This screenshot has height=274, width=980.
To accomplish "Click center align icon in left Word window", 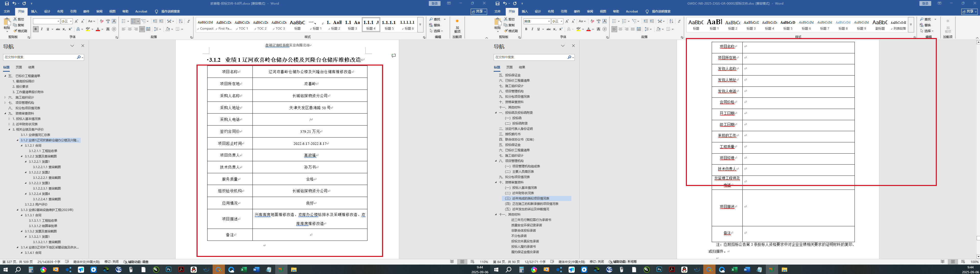I will [x=130, y=29].
